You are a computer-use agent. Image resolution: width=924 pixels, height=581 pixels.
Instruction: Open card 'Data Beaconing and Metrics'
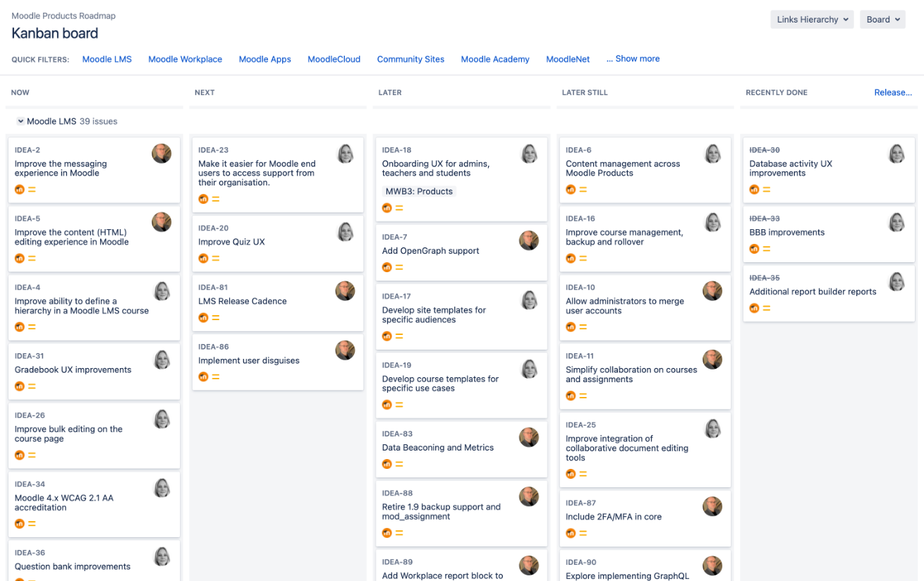(x=462, y=449)
